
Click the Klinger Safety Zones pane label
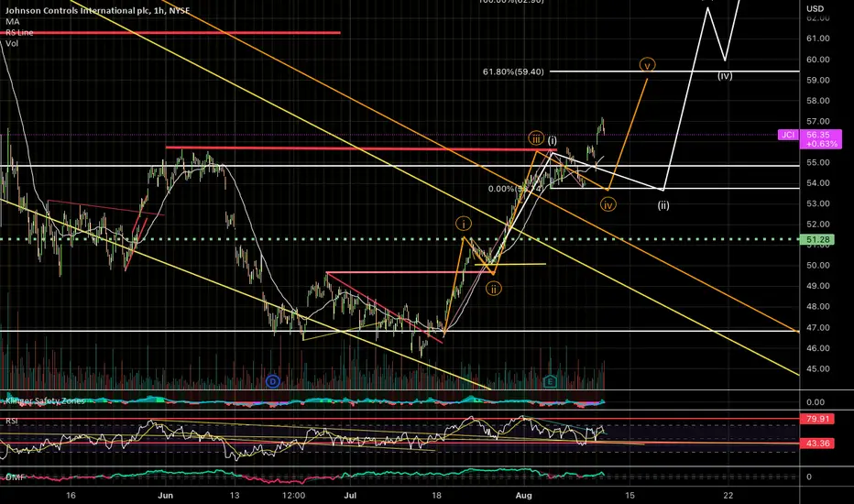pyautogui.click(x=45, y=401)
